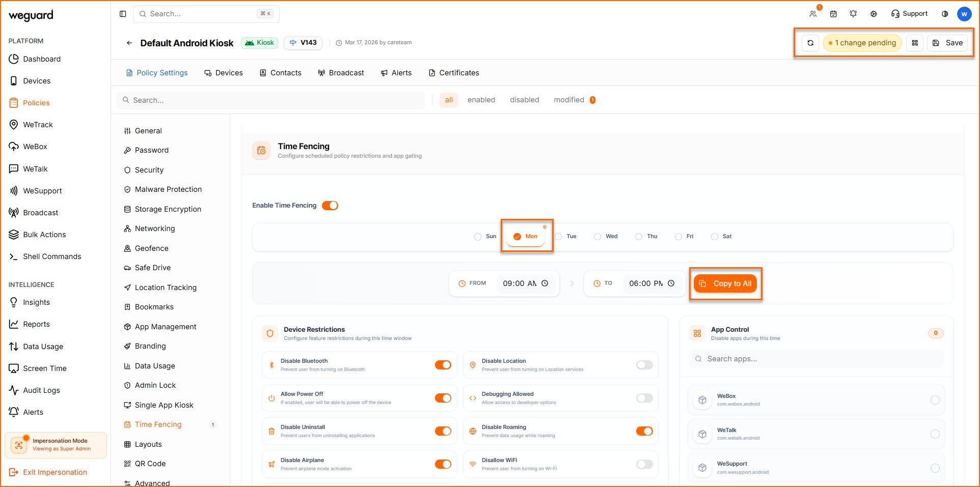Click the calendar icon in top bar
Image resolution: width=980 pixels, height=487 pixels.
pyautogui.click(x=833, y=14)
